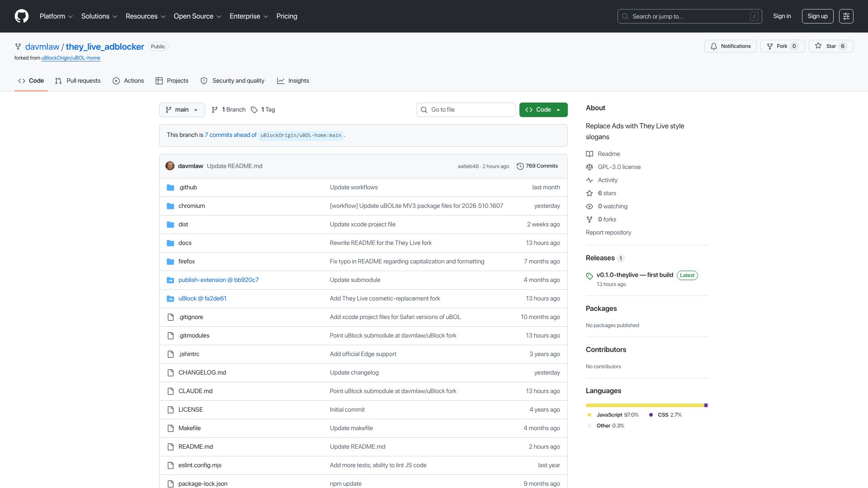868x488 pixels.
Task: Expand the Platform menu
Action: pyautogui.click(x=56, y=16)
